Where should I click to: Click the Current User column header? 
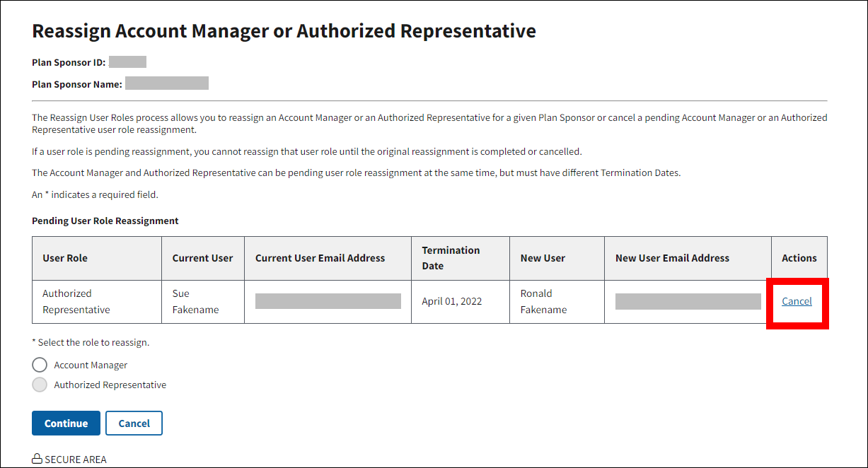tap(202, 258)
